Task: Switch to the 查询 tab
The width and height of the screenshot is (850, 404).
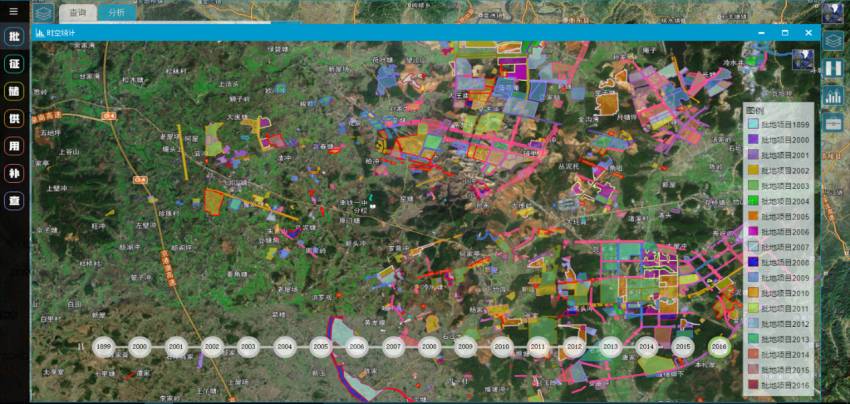Action: point(77,12)
